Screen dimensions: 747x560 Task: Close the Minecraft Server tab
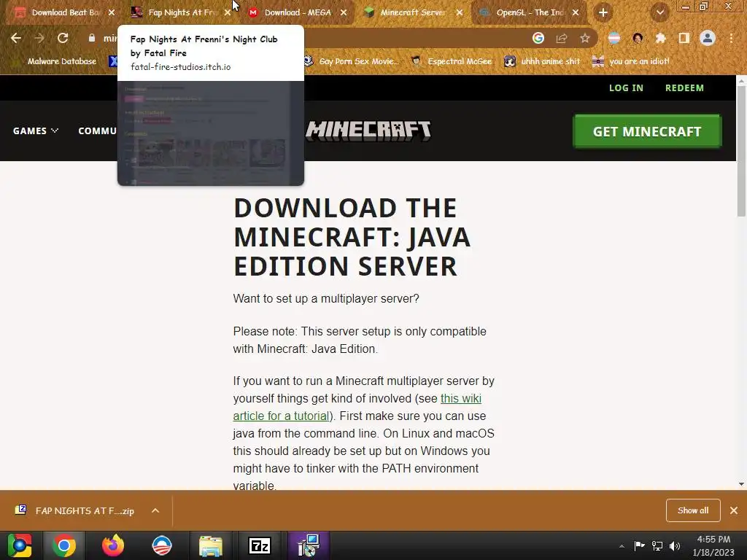coord(460,12)
